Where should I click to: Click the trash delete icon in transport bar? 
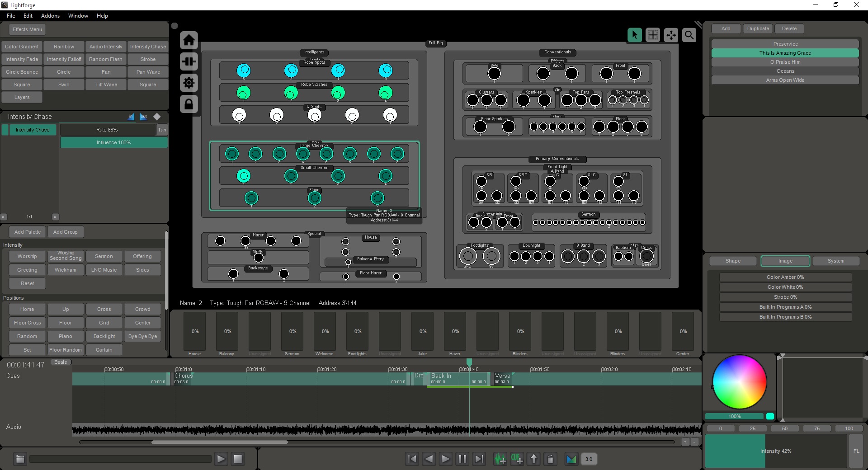click(550, 459)
